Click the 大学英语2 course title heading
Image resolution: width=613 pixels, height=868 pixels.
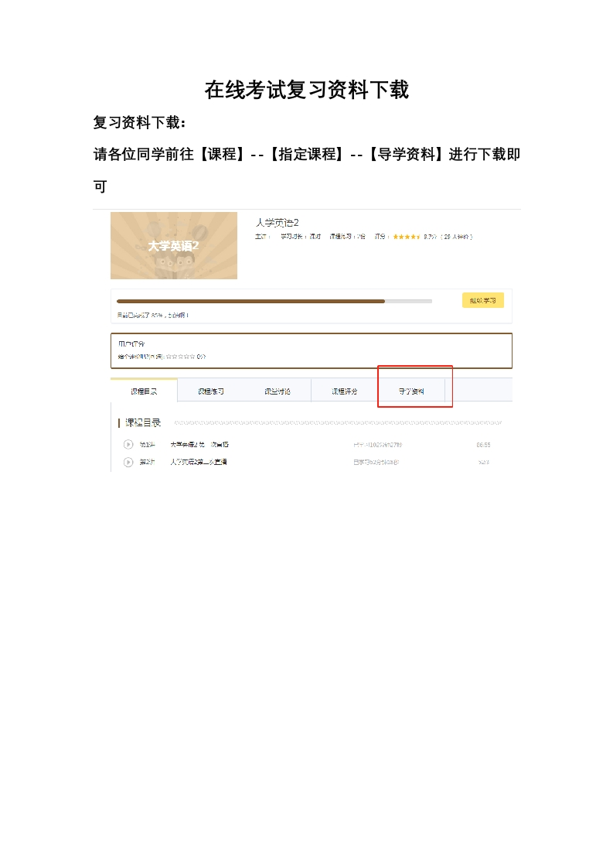(278, 223)
